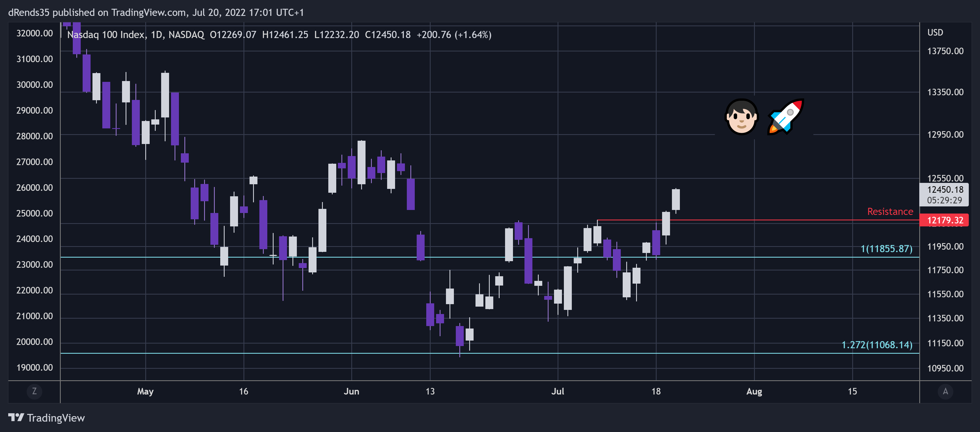Click the 25000.00 left price scale label

point(35,213)
